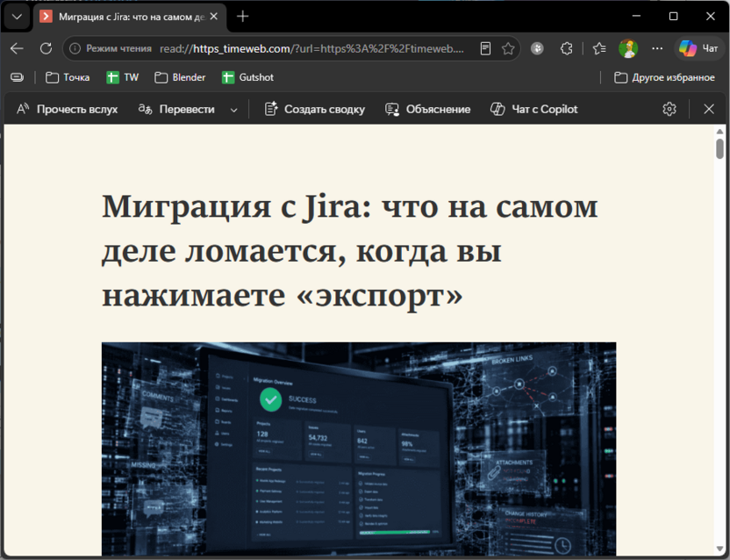Close the reading mode toolbar

709,109
